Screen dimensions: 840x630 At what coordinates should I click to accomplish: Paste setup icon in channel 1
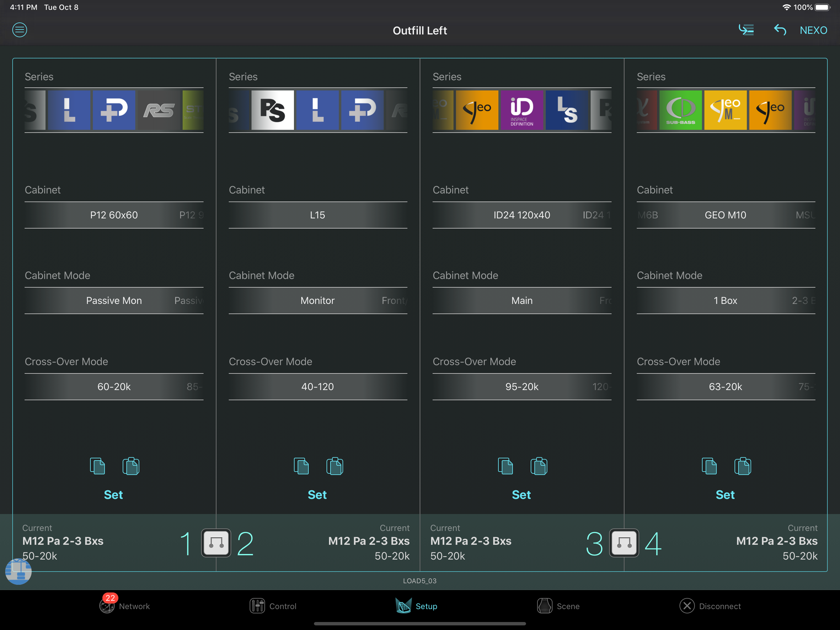pos(131,466)
